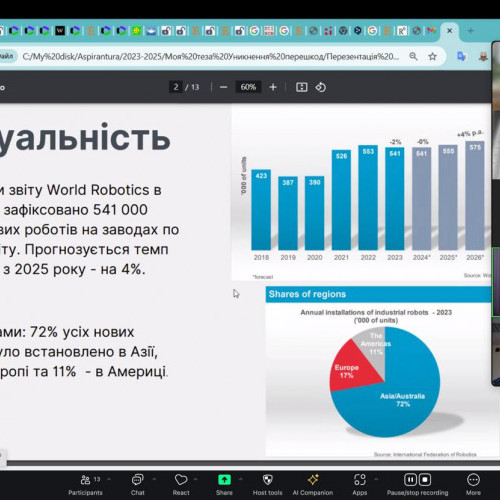Viewport: 500px width, 500px height.
Task: Open Host tools shield icon
Action: click(268, 480)
